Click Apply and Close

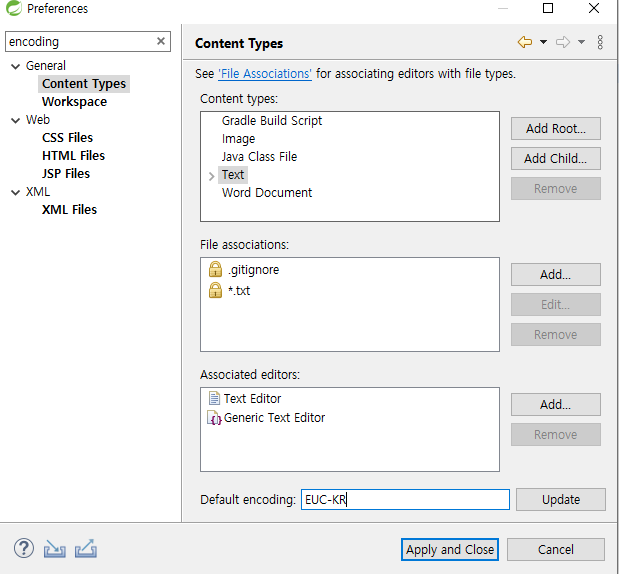point(450,549)
